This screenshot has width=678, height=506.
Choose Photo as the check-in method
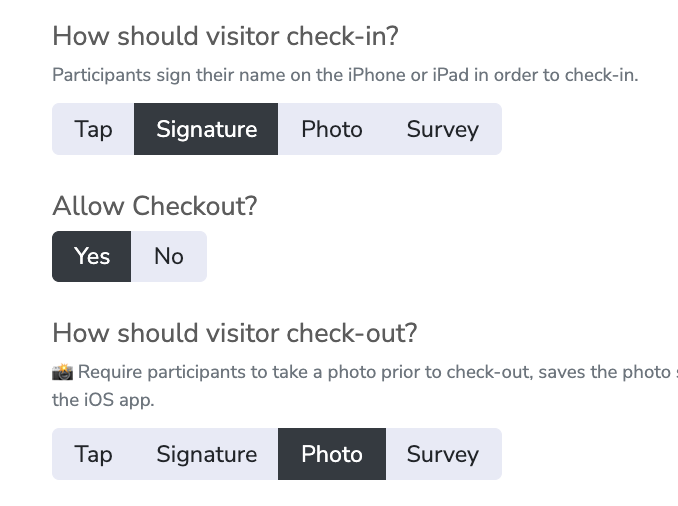click(331, 129)
